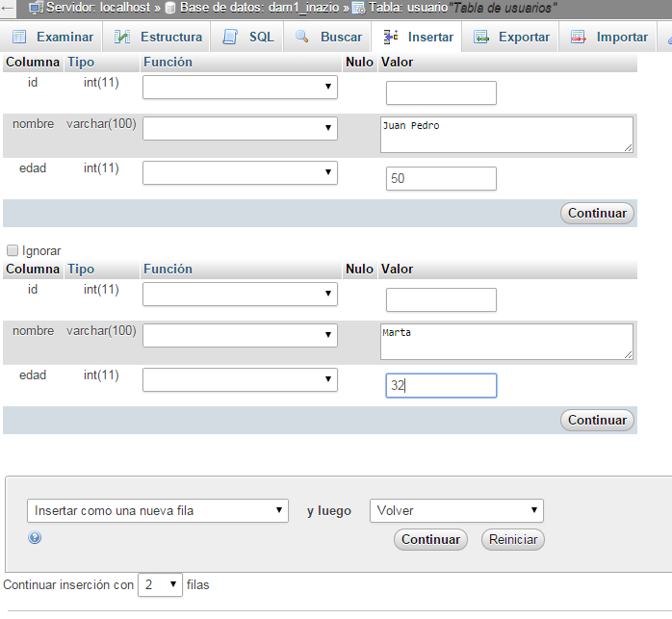Open the blue help question icon
672x619 pixels.
click(x=35, y=537)
